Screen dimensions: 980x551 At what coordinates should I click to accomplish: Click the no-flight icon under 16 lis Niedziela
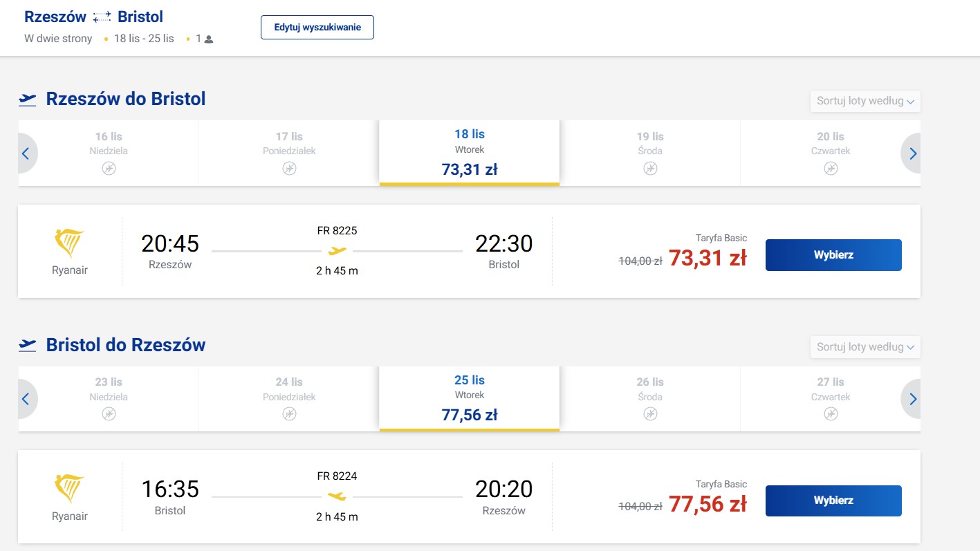coord(109,168)
